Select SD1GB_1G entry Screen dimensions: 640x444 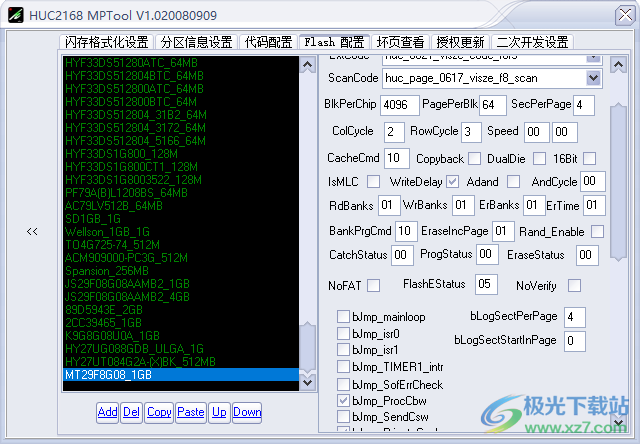pos(181,219)
